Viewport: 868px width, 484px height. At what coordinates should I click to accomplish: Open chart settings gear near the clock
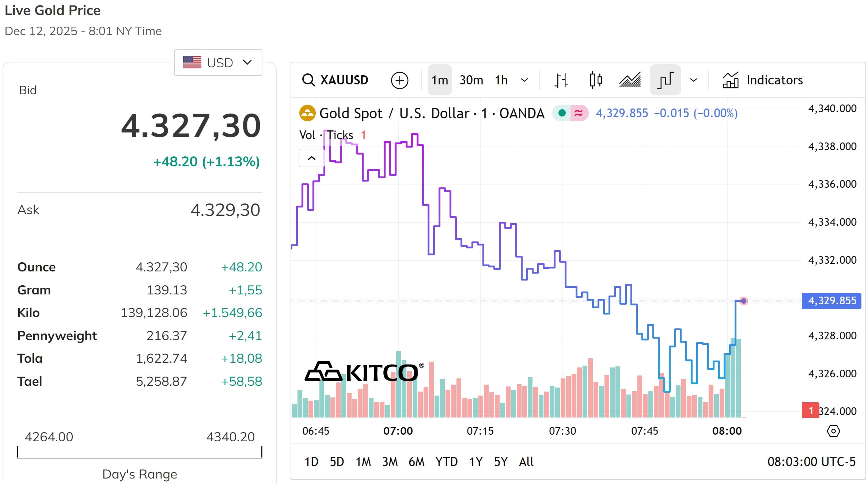(x=833, y=431)
